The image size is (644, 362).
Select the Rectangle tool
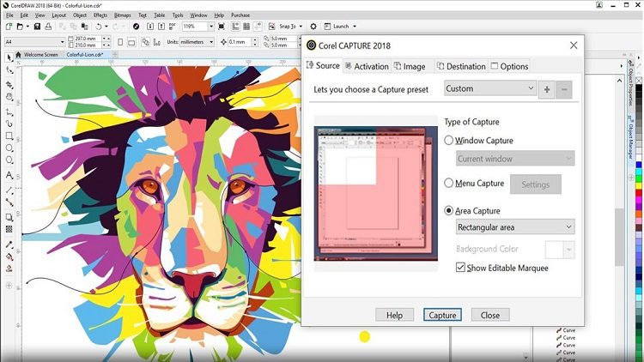[x=9, y=136]
